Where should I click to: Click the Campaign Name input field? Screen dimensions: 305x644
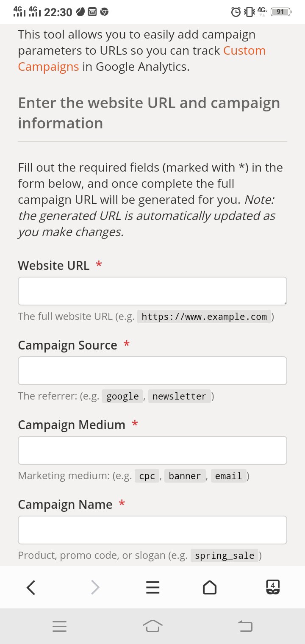click(152, 530)
